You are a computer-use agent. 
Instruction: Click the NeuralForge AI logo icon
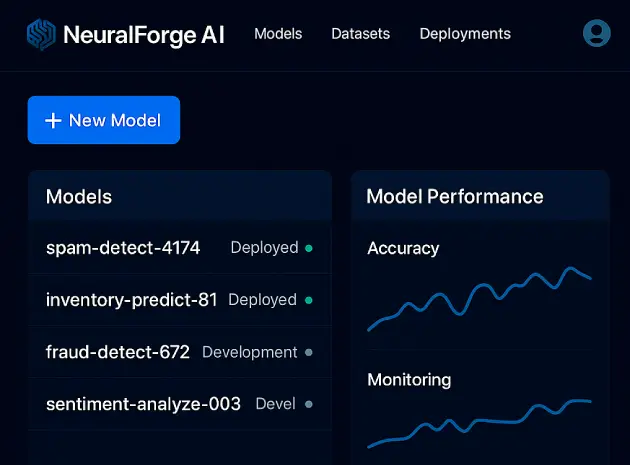pos(41,35)
